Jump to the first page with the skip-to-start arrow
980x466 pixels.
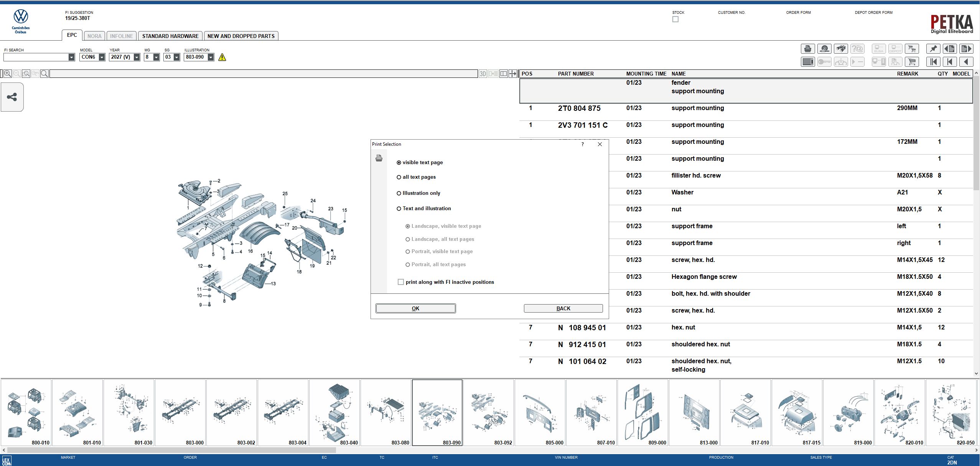[x=933, y=62]
